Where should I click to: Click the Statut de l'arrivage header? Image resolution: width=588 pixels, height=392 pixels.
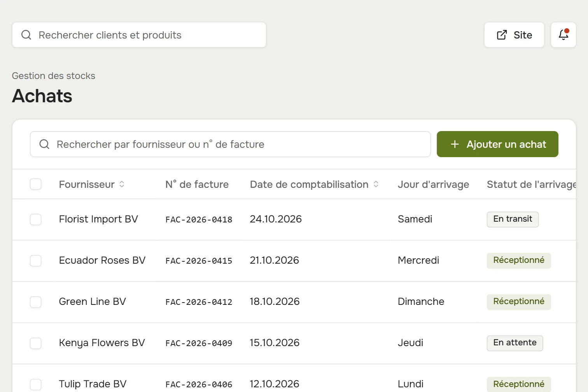pos(531,184)
